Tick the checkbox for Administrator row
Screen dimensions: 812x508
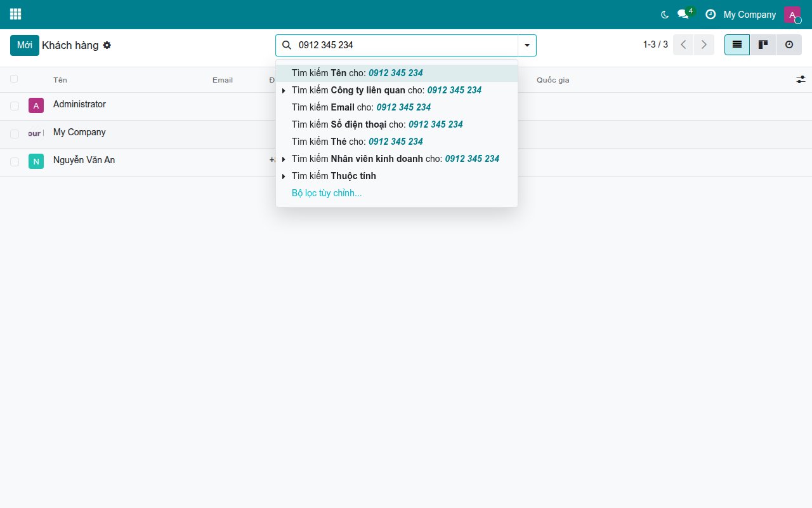(14, 106)
